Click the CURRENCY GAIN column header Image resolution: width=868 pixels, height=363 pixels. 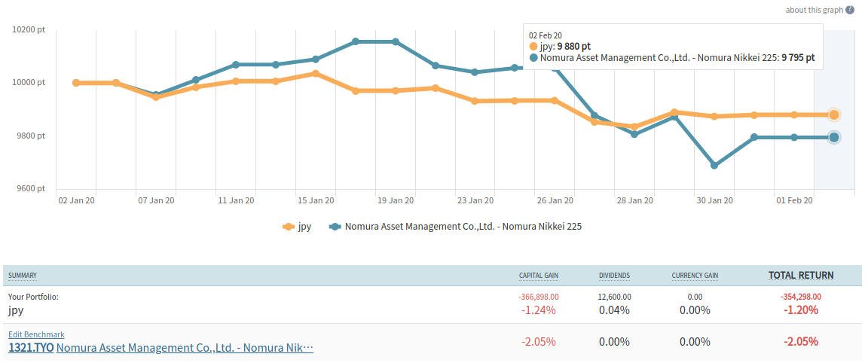click(x=695, y=276)
